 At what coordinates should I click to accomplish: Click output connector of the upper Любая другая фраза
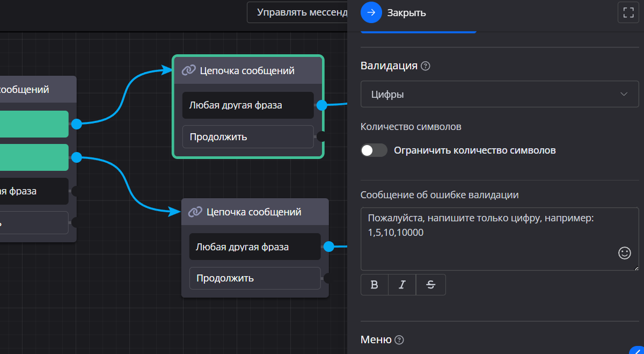321,105
